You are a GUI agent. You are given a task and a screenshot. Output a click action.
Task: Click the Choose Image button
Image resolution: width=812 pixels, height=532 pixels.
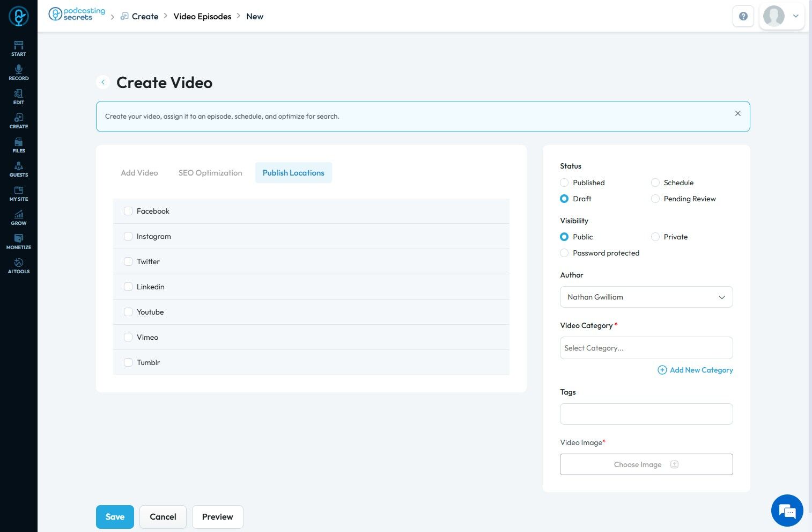[646, 464]
